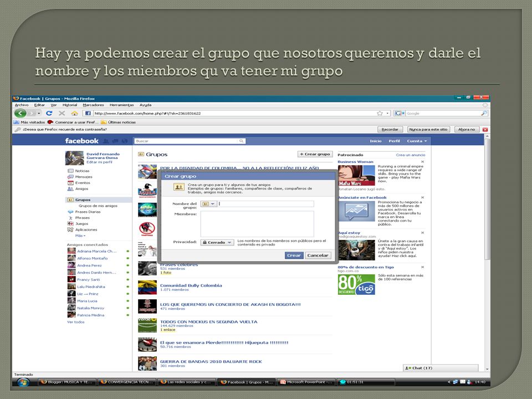Close the 80% de descuento en Tigo ad
Viewport: 532px width, 399px height.
point(422,267)
